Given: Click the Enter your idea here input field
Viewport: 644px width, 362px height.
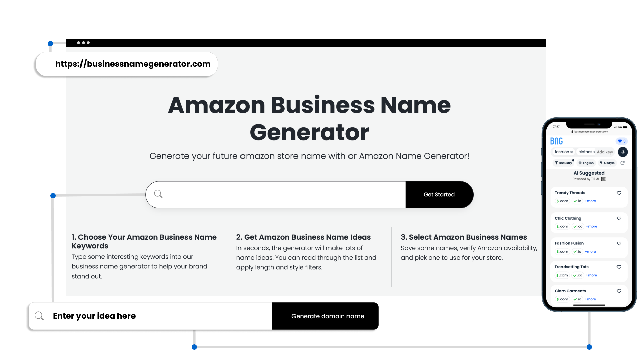Looking at the screenshot, I should pyautogui.click(x=150, y=316).
